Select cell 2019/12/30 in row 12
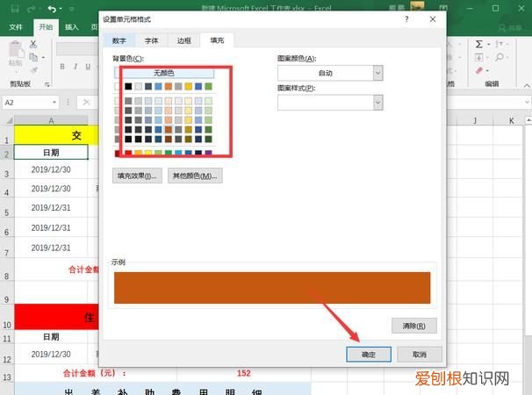 pos(51,355)
